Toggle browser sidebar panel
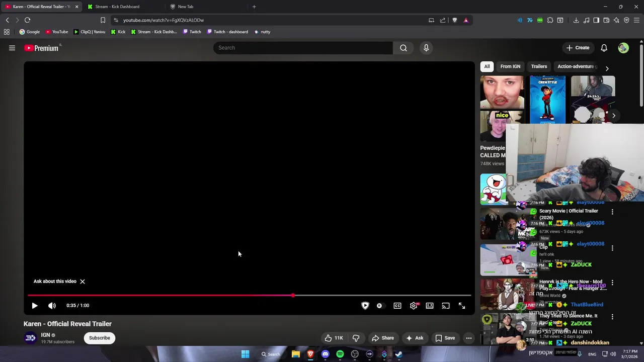 (596, 20)
